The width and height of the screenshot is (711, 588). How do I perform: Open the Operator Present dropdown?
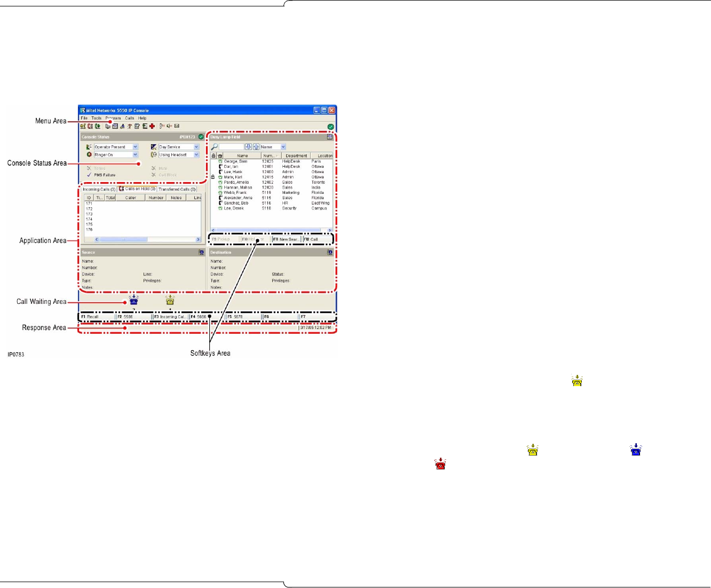coord(136,147)
